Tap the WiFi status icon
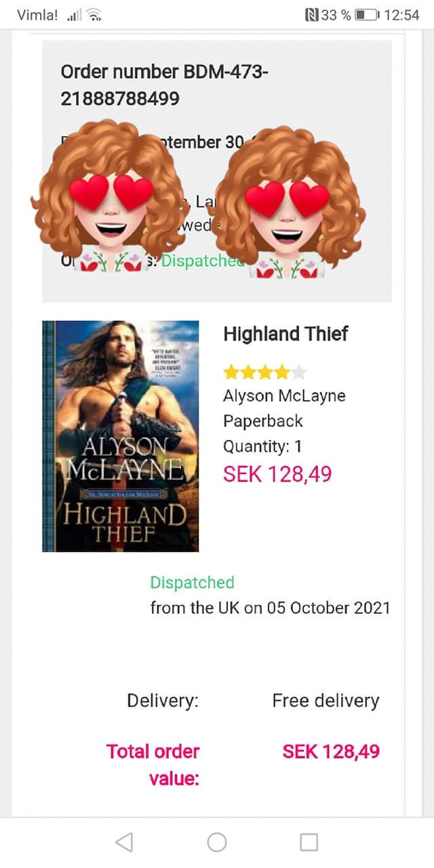434x868 pixels. coord(95,15)
